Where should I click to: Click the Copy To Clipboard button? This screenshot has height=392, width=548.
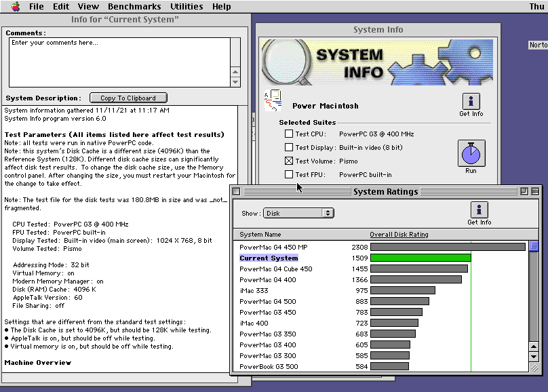tap(128, 98)
